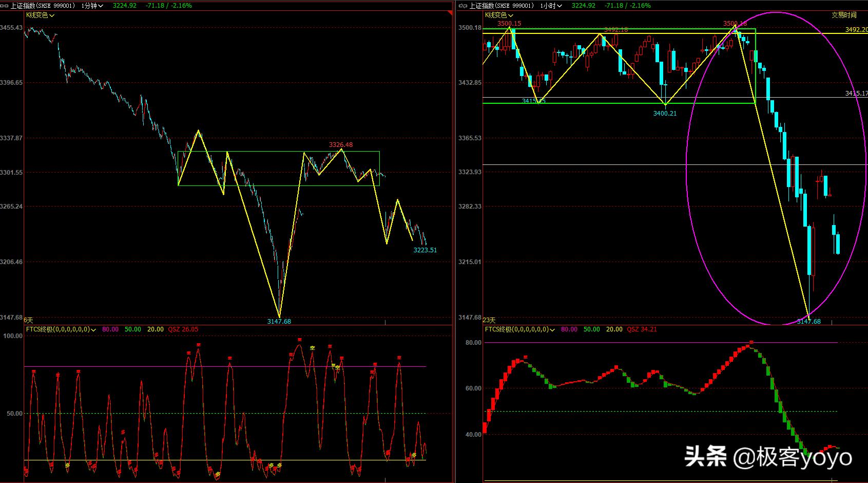Click the 23天 range label in right chart
This screenshot has height=483, width=868.
[x=489, y=320]
